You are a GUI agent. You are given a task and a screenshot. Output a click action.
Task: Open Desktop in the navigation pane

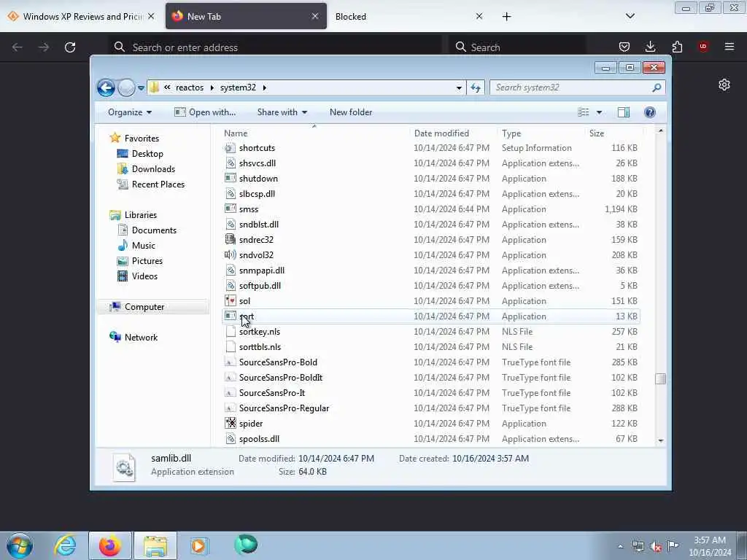tap(147, 154)
